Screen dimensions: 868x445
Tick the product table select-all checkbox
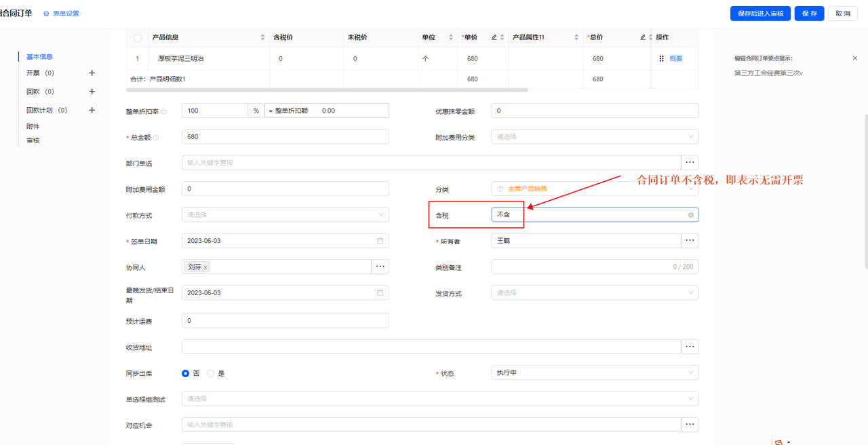(x=138, y=37)
